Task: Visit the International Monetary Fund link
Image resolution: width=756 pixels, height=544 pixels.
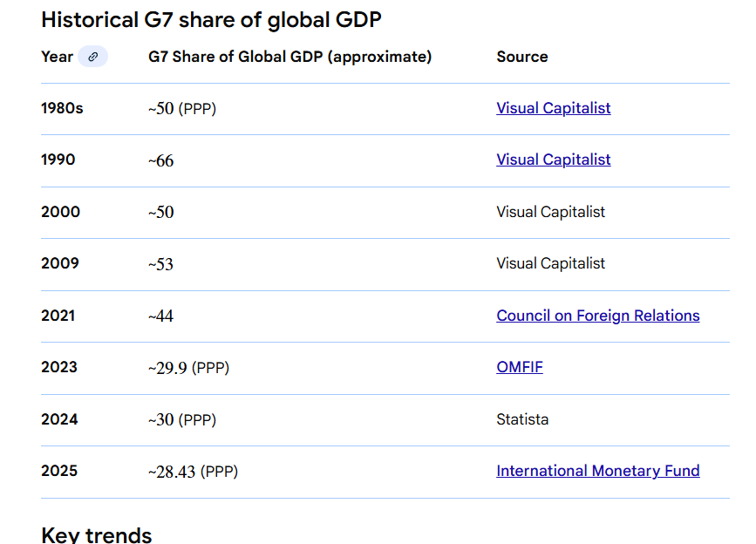Action: coord(597,471)
